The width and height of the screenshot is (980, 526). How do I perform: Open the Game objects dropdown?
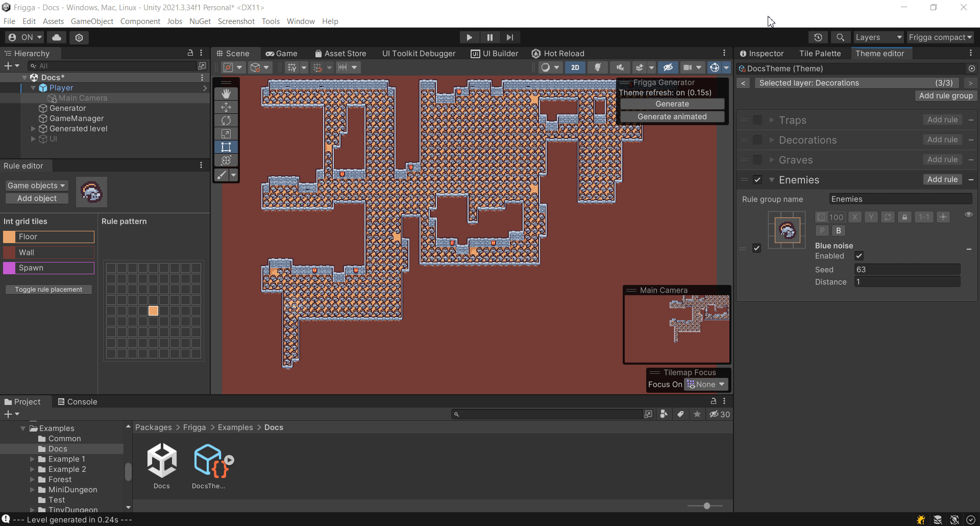36,185
